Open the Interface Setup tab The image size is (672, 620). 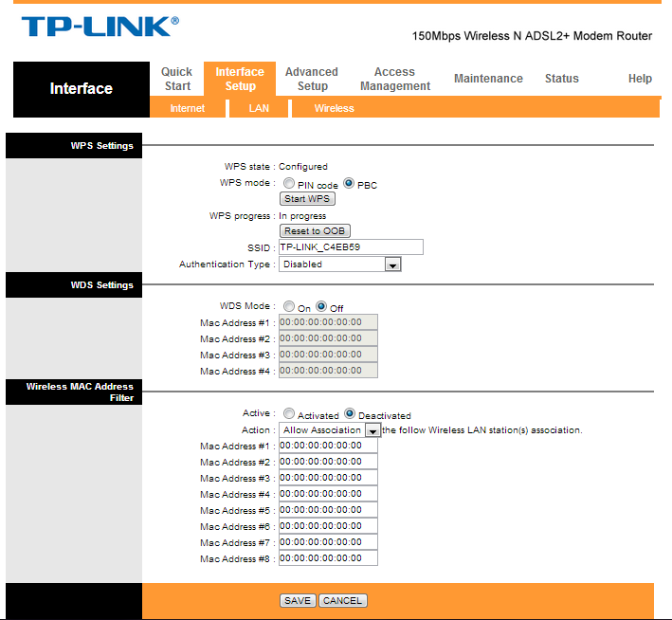pos(240,79)
